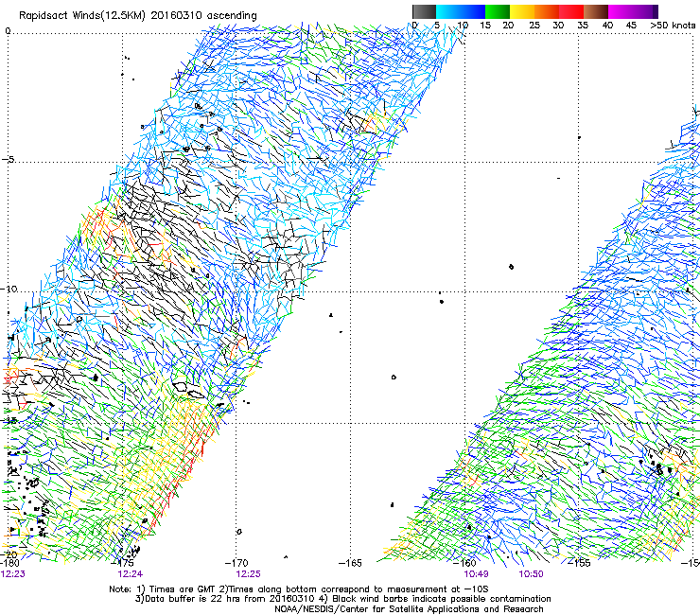Image resolution: width=700 pixels, height=615 pixels.
Task: Click the '12:24' swath time label
Action: (131, 574)
